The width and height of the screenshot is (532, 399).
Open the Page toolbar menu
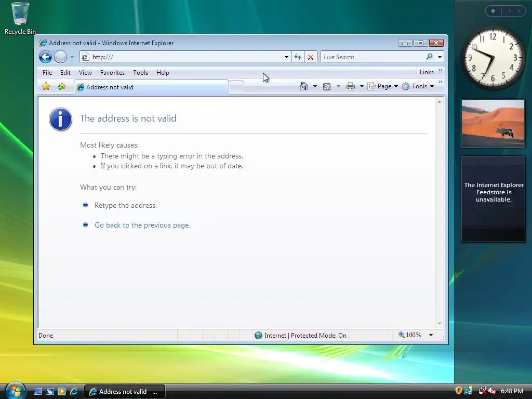(383, 86)
